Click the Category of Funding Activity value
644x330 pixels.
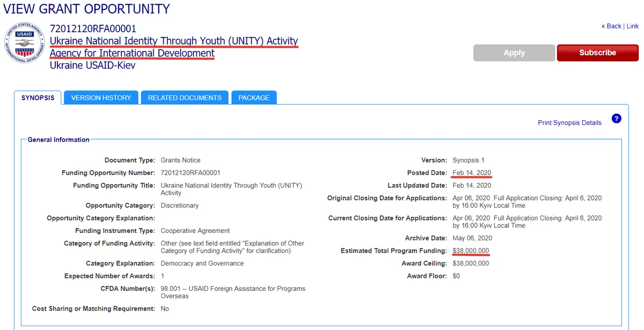pos(232,247)
